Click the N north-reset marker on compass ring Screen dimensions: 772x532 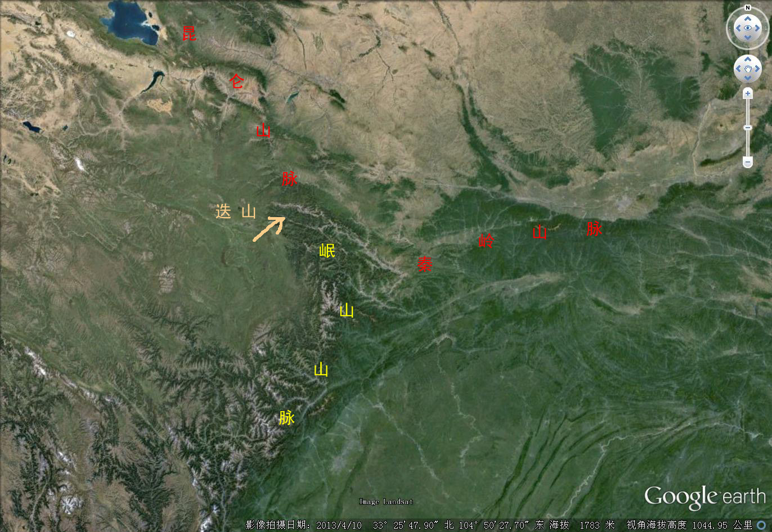[x=748, y=8]
